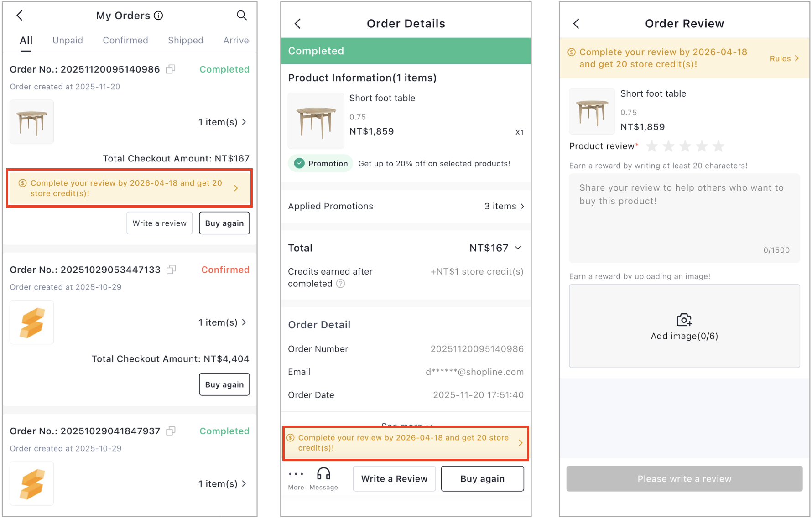Tap Buy again for order 20251029053447133

click(x=224, y=384)
